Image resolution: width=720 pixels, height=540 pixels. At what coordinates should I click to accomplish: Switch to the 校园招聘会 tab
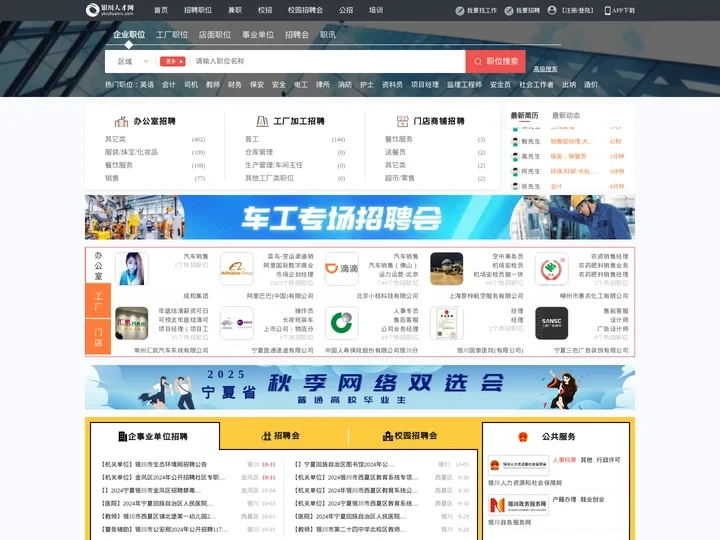coord(409,436)
